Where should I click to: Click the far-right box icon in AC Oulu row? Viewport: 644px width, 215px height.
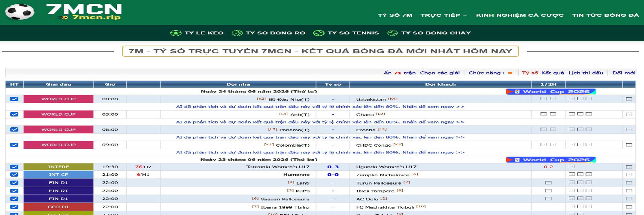point(629,199)
